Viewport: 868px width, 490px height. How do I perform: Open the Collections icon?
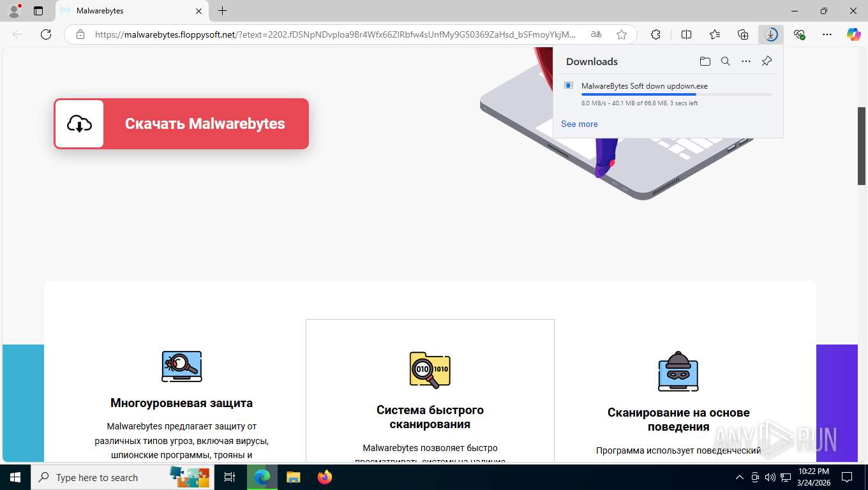pos(743,34)
